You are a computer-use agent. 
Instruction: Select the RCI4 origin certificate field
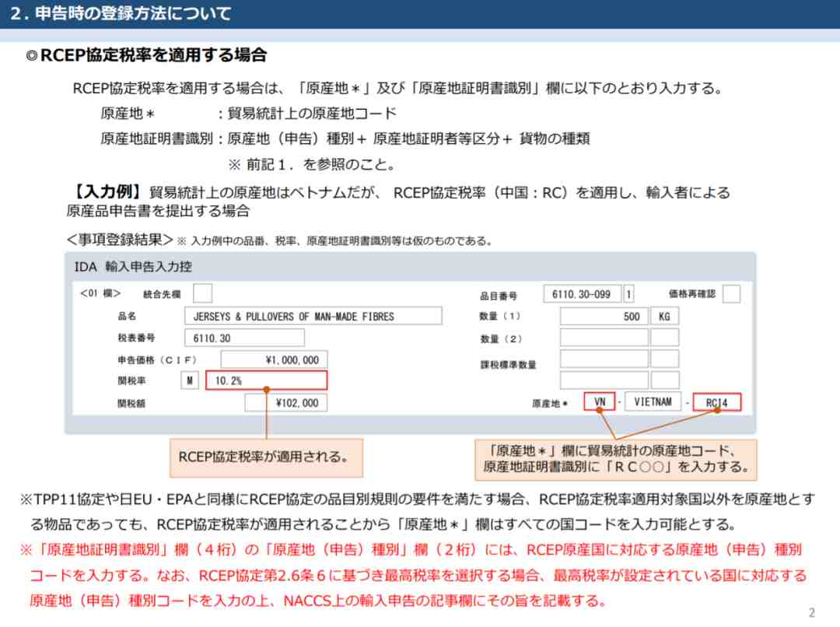717,402
